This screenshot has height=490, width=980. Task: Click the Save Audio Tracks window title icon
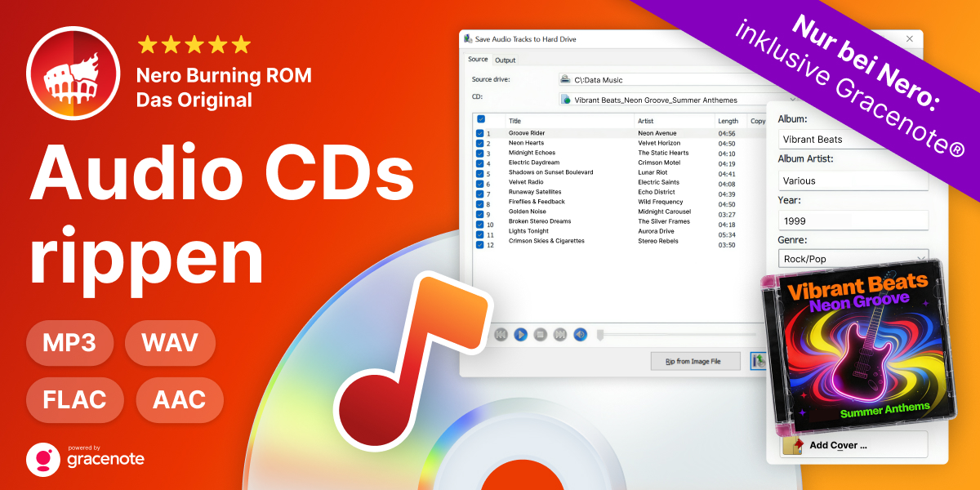(467, 38)
